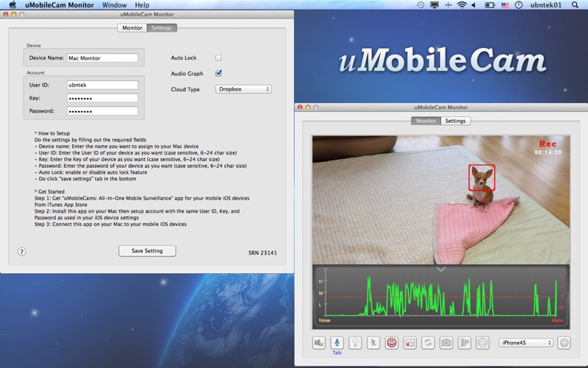This screenshot has height=368, width=588.
Task: Take a snapshot with the camera icon
Action: click(446, 342)
